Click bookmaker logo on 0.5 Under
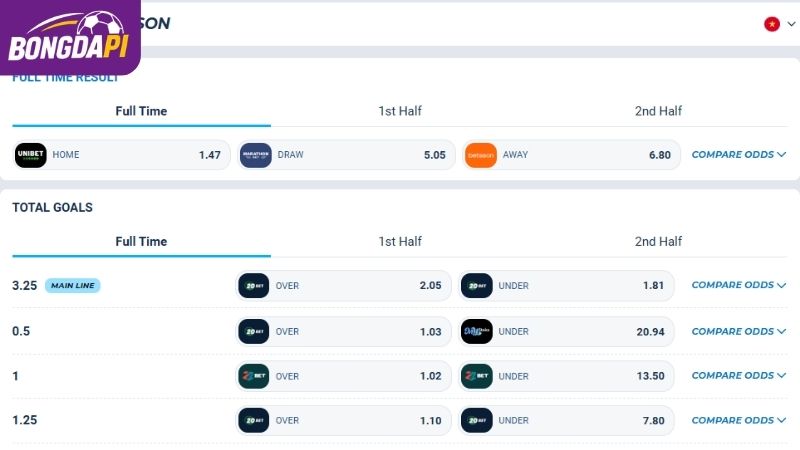The height and width of the screenshot is (450, 800). click(x=477, y=332)
